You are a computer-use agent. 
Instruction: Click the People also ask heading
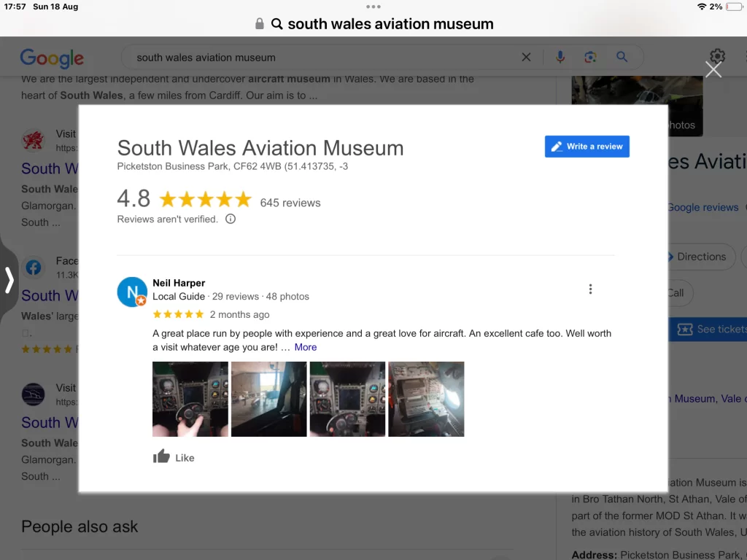tap(80, 526)
